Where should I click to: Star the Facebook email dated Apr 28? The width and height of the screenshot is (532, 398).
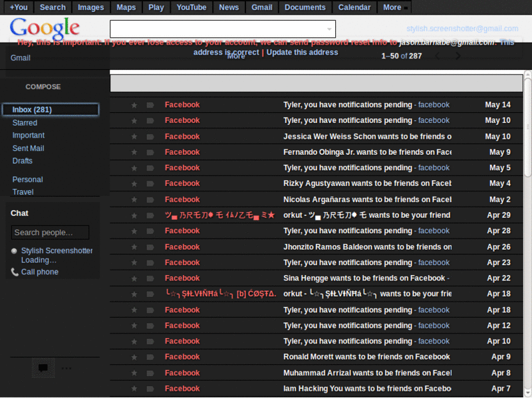point(134,231)
